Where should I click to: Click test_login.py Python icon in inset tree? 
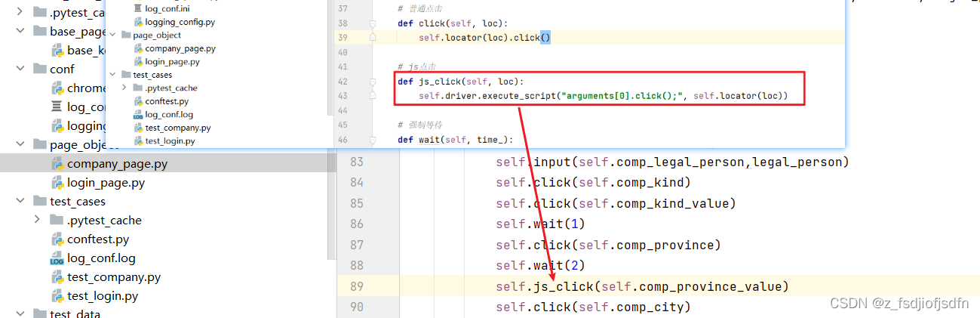click(x=137, y=140)
